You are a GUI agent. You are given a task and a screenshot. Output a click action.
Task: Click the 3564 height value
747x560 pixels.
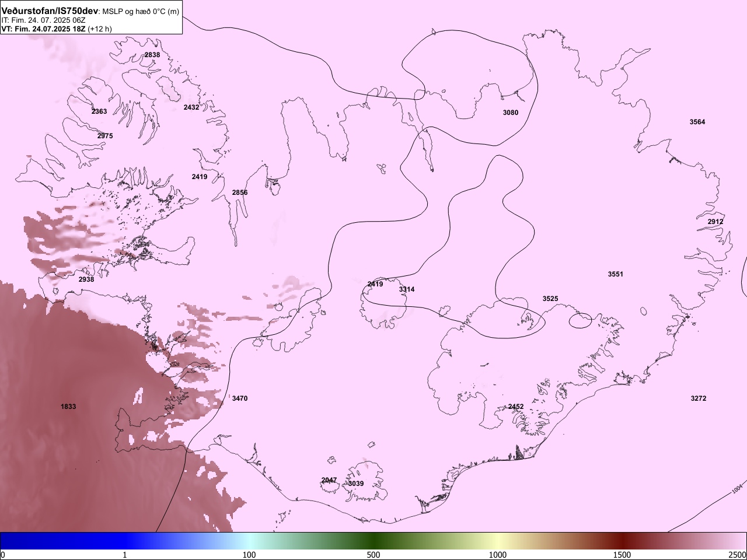(697, 122)
